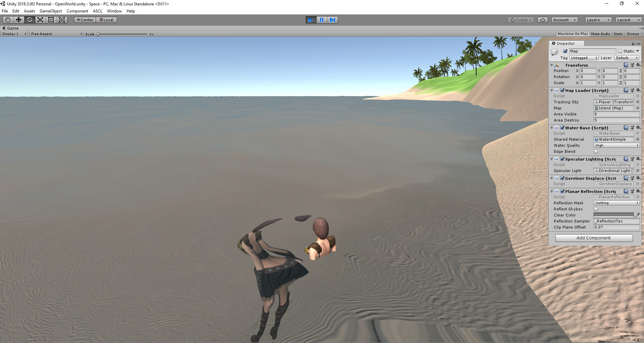Select the Hand tool in the toolbar

(x=7, y=20)
